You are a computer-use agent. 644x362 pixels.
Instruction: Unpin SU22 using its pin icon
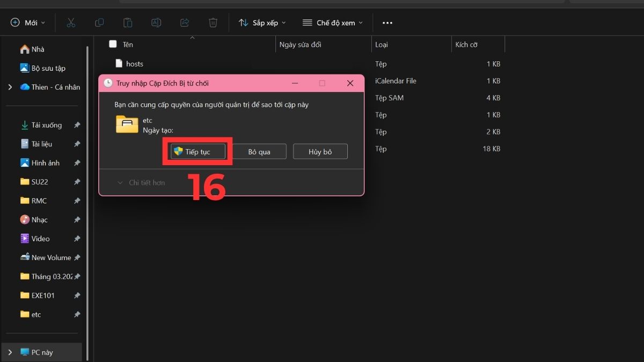(x=77, y=181)
